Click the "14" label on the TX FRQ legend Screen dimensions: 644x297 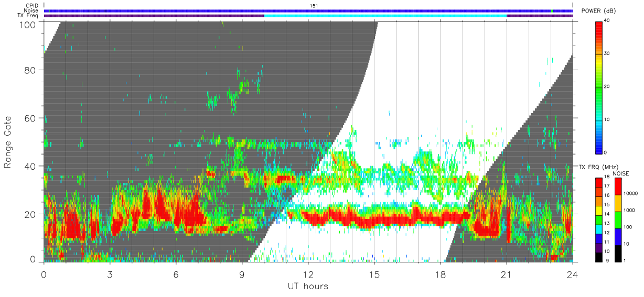point(608,215)
